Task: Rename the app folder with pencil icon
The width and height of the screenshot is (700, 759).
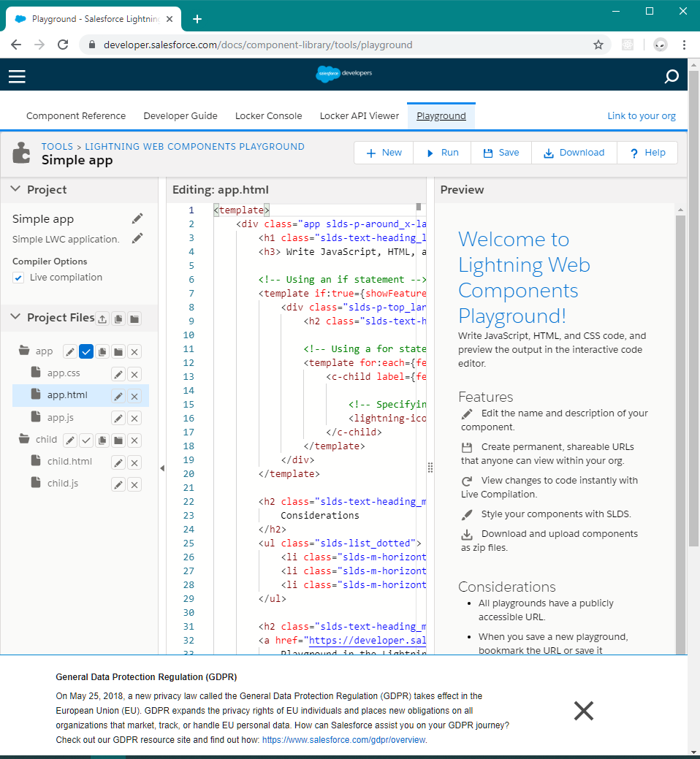Action: point(70,352)
